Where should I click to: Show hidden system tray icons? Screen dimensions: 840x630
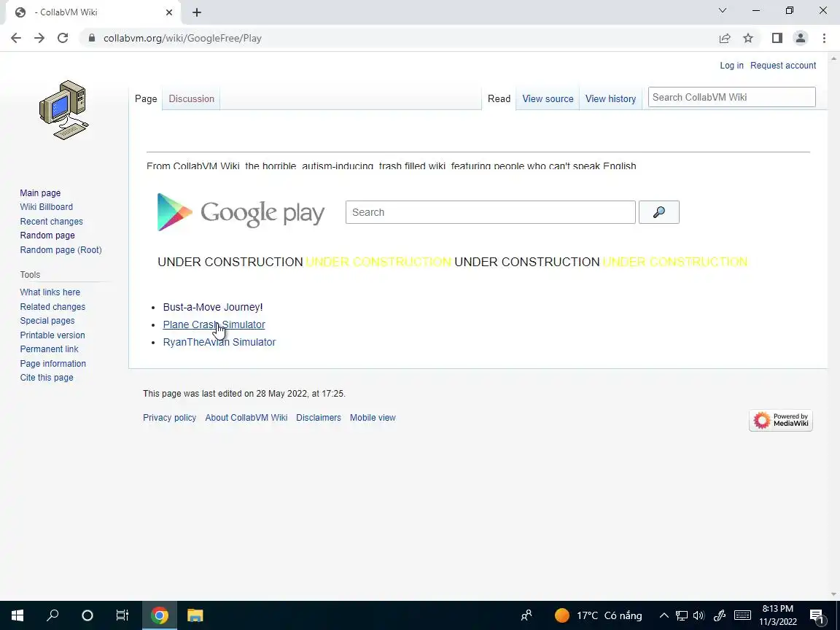coord(664,615)
